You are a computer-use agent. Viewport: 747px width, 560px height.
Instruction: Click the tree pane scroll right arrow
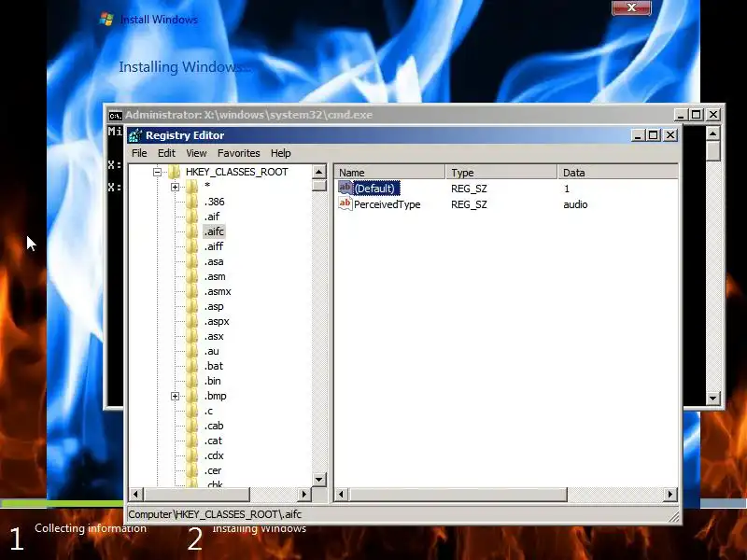point(305,495)
